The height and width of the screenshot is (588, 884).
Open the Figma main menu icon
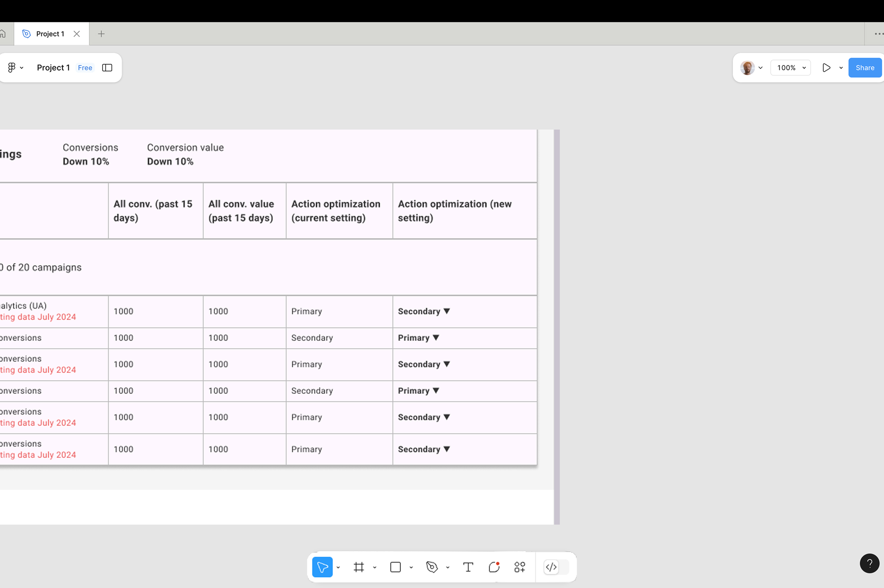point(12,68)
